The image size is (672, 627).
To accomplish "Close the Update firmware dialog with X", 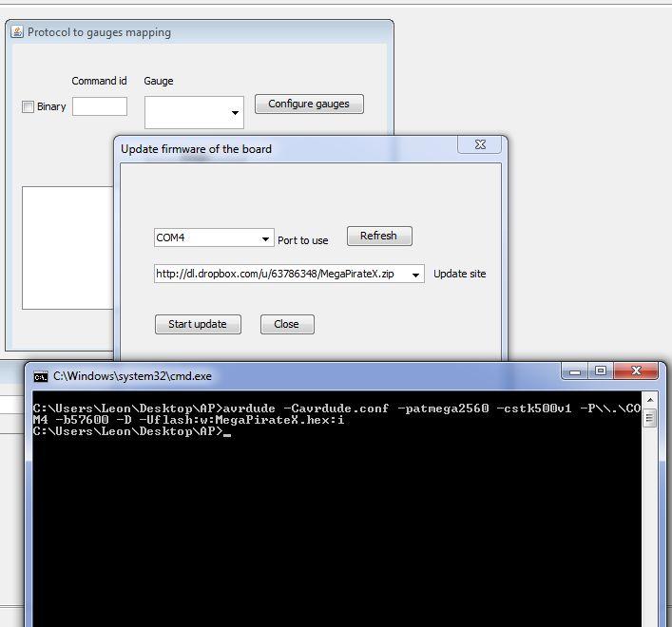I will pyautogui.click(x=480, y=145).
